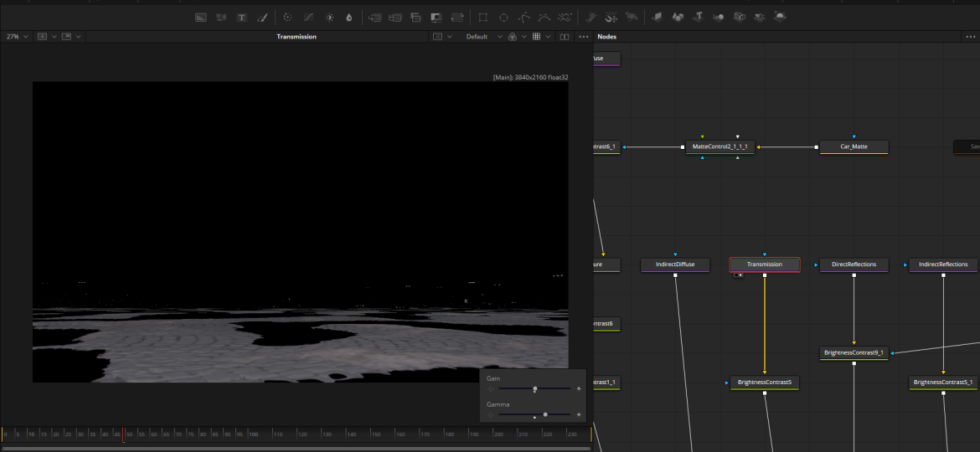Select the Paint brush tool
Viewport: 980px width, 452px height.
click(261, 18)
